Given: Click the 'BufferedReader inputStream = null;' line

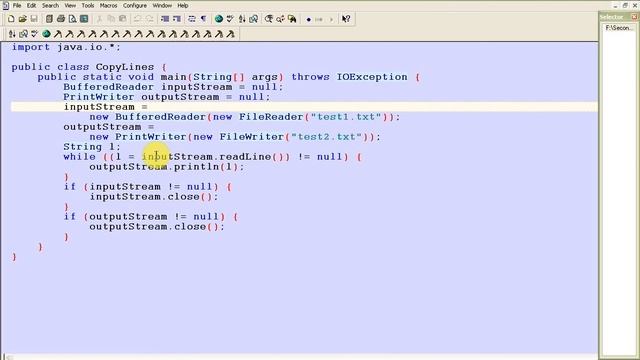Looking at the screenshot, I should click(x=173, y=87).
